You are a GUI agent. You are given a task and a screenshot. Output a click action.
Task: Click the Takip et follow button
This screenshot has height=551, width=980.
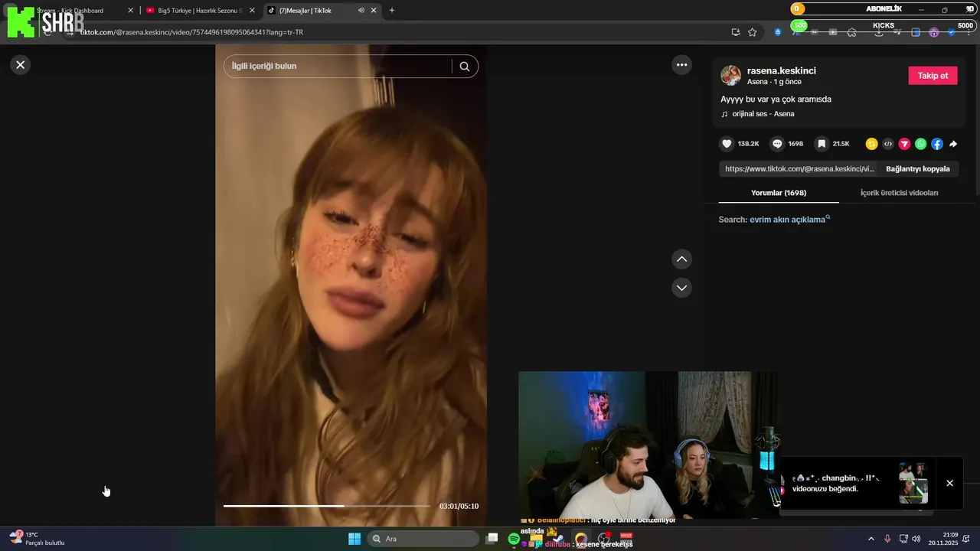click(x=933, y=76)
